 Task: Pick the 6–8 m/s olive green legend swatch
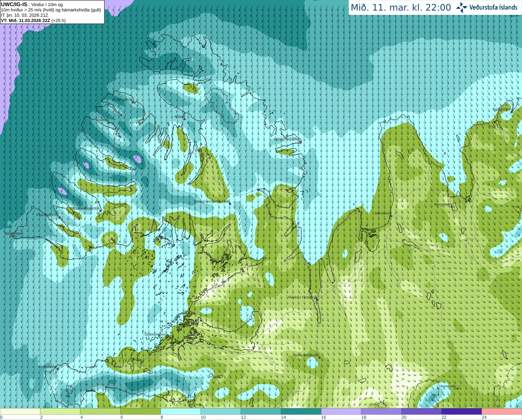click(141, 411)
